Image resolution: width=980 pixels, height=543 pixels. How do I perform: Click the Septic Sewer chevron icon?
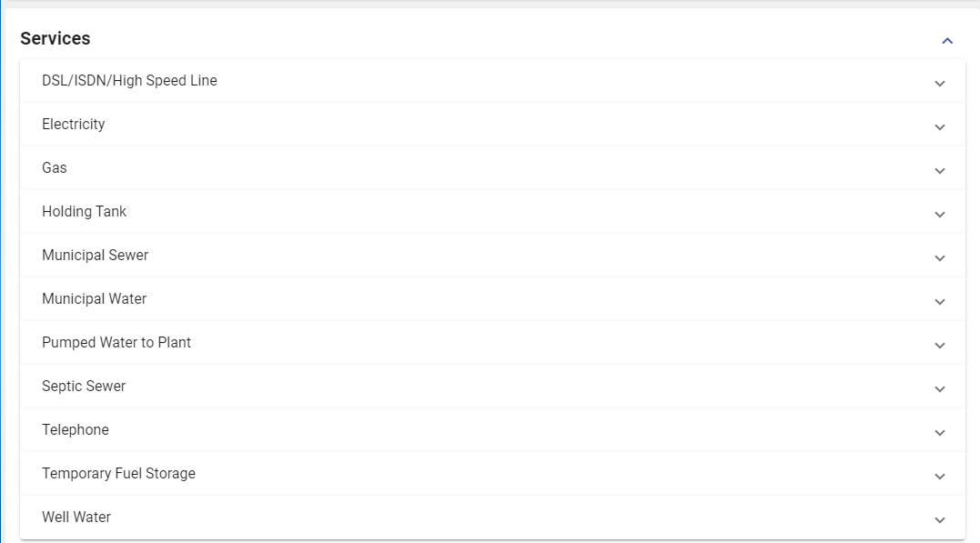[940, 389]
